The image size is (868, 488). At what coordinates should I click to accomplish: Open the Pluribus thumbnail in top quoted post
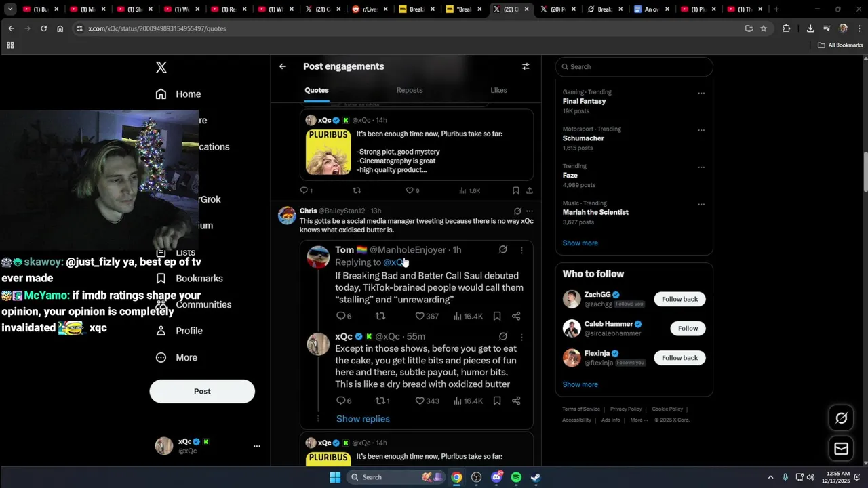click(328, 152)
